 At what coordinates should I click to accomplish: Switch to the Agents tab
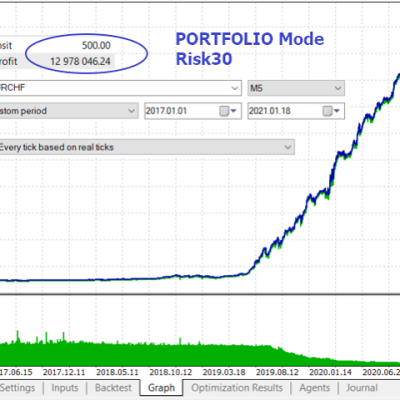click(315, 388)
